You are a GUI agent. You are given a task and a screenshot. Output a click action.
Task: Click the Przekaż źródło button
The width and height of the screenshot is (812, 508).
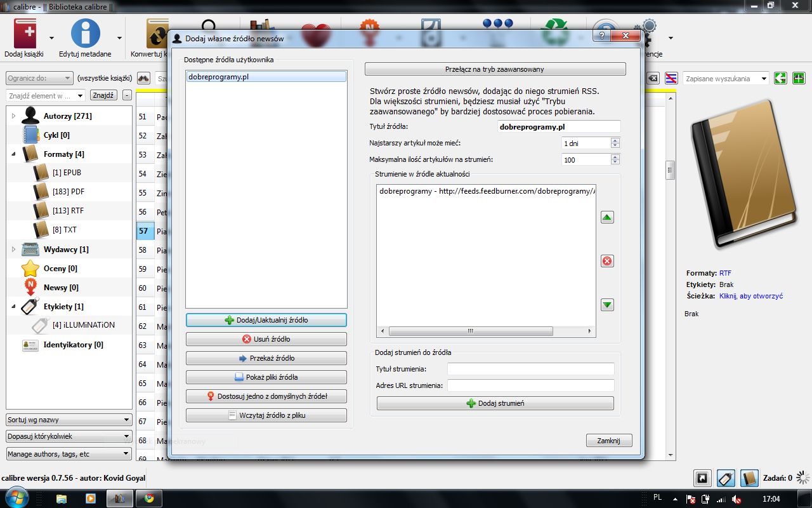pyautogui.click(x=266, y=358)
